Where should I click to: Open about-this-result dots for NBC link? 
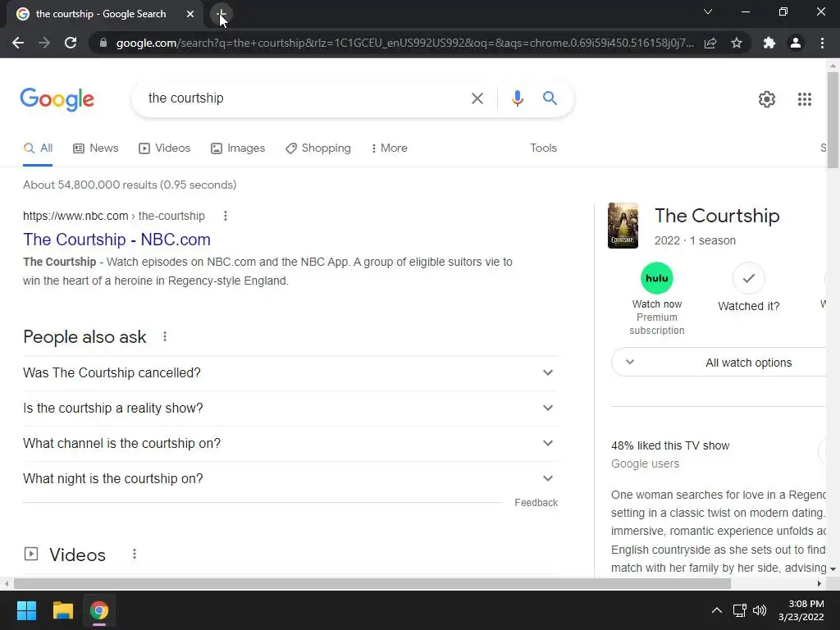point(226,216)
